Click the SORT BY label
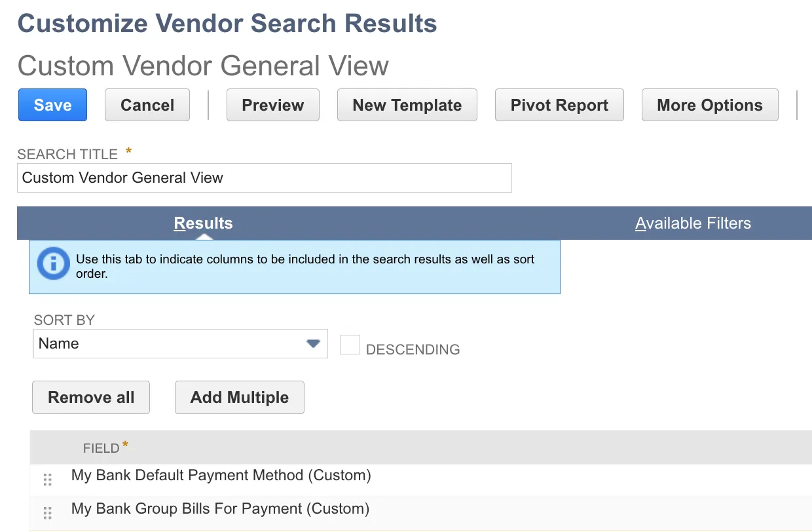The height and width of the screenshot is (532, 812). [64, 320]
